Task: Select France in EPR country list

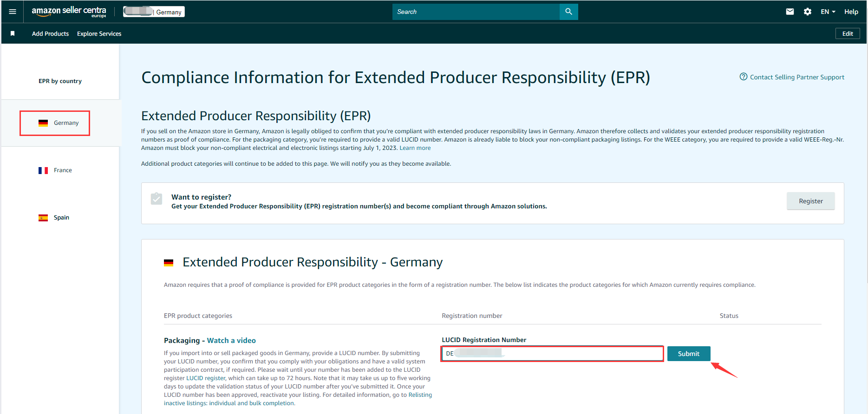Action: click(x=63, y=170)
